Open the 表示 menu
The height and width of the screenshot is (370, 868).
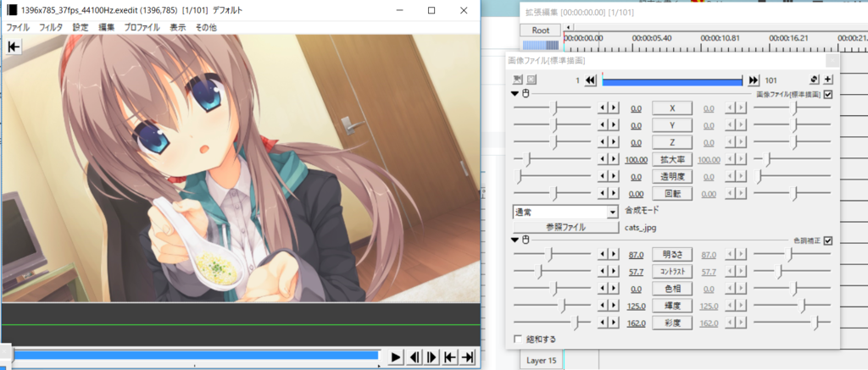[x=178, y=26]
